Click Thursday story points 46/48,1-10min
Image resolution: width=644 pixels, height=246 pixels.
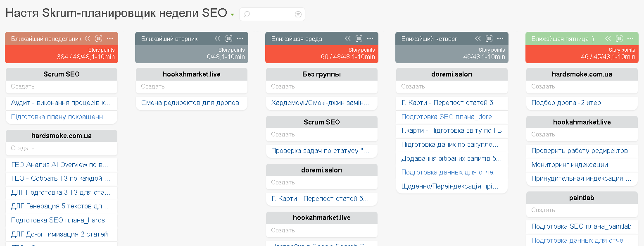484,57
